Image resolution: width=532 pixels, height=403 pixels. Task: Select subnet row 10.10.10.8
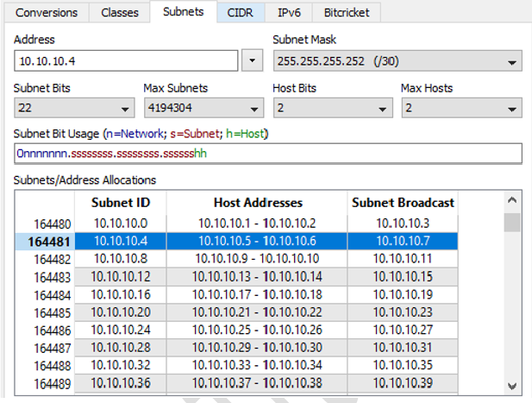point(120,258)
